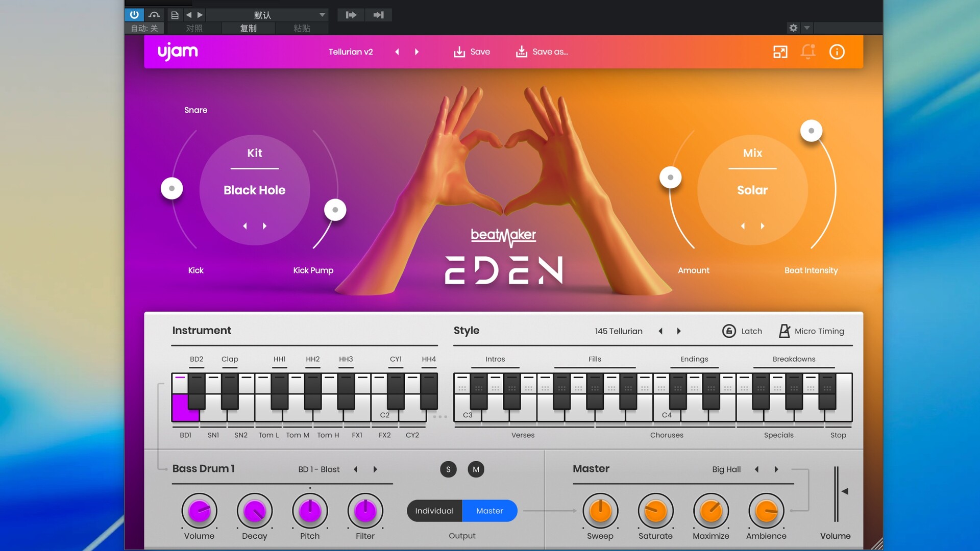Set output to Individual

point(434,511)
